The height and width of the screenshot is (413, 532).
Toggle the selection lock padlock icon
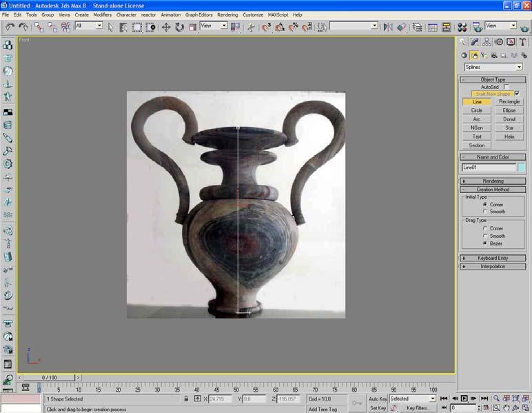[x=186, y=399]
